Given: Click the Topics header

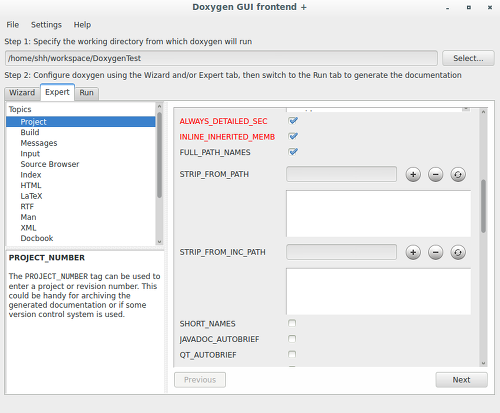Looking at the screenshot, I should pyautogui.click(x=20, y=109).
